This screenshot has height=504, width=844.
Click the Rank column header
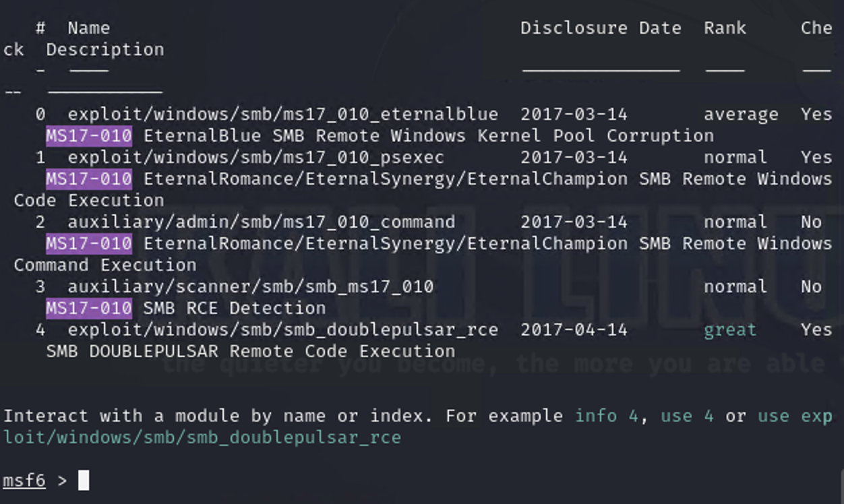tap(725, 28)
